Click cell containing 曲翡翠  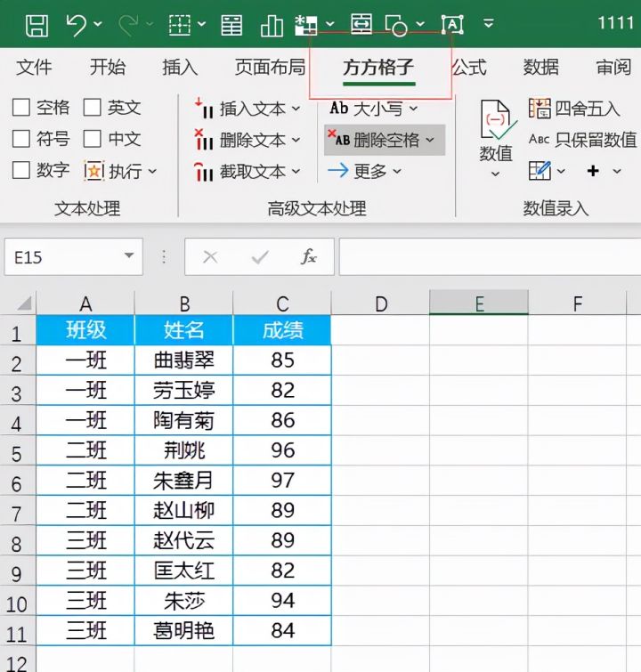pyautogui.click(x=184, y=360)
